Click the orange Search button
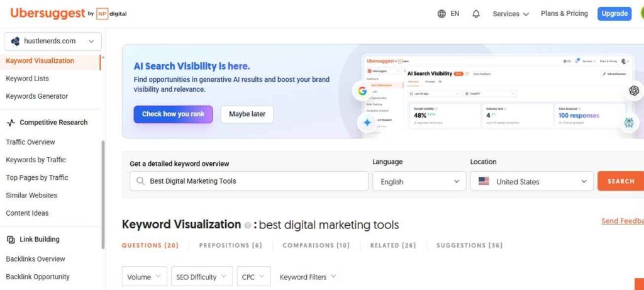 tap(620, 181)
